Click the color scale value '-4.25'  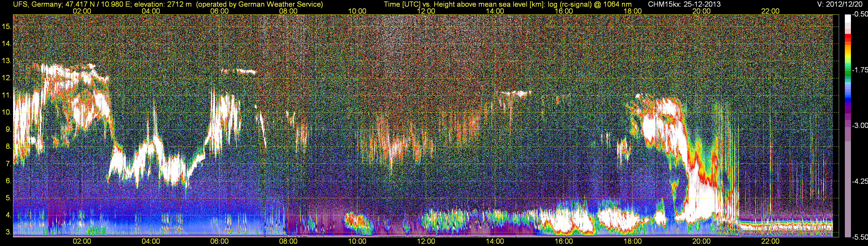click(860, 181)
